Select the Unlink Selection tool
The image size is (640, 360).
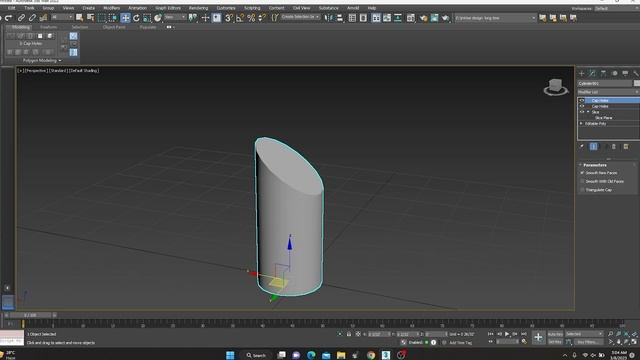point(32,18)
